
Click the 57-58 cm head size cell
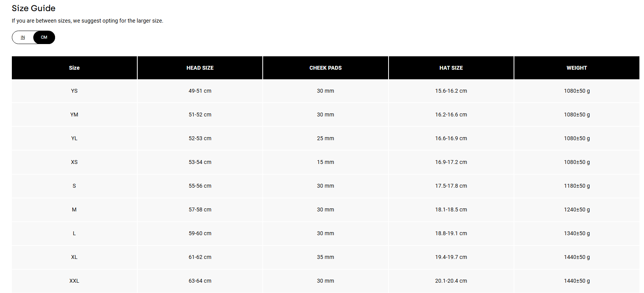[x=200, y=210]
